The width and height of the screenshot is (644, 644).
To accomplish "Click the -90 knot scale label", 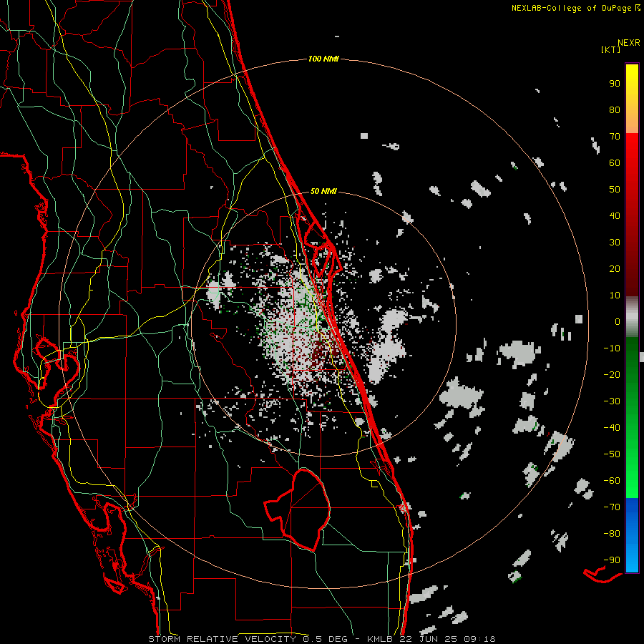I will click(612, 560).
